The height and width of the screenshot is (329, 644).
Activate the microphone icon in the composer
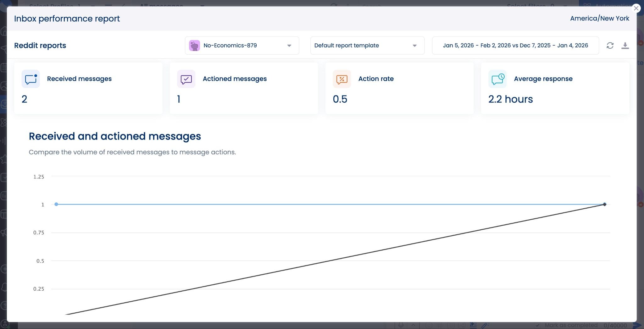(401, 325)
